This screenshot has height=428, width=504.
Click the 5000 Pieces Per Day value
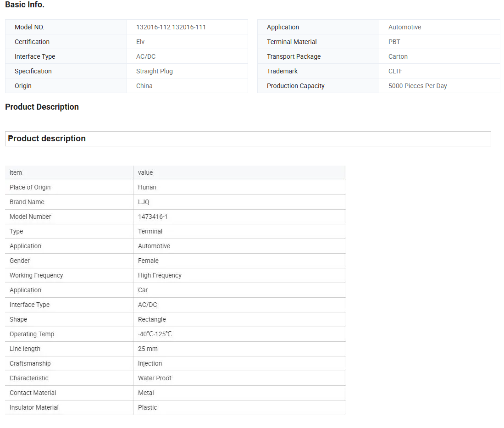tap(417, 86)
